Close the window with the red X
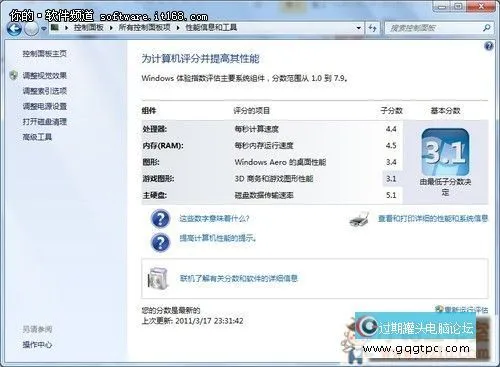This screenshot has width=500, height=367. tap(481, 6)
